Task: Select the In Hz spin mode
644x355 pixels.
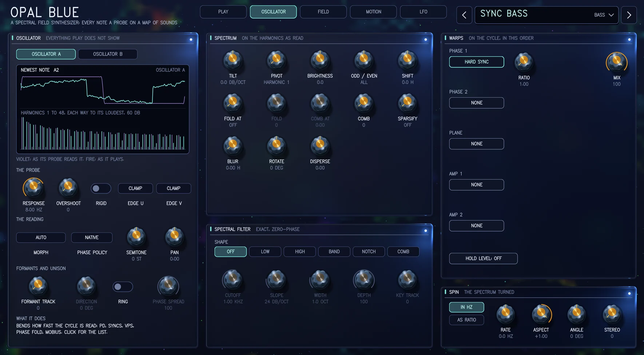Action: point(466,307)
